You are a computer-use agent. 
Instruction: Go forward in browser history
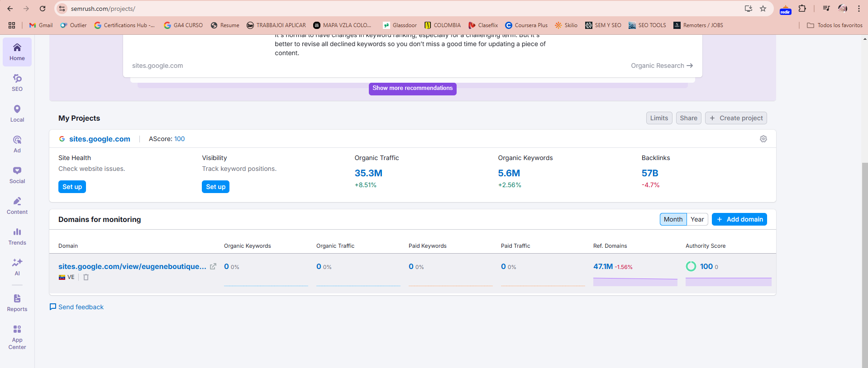pyautogui.click(x=26, y=9)
